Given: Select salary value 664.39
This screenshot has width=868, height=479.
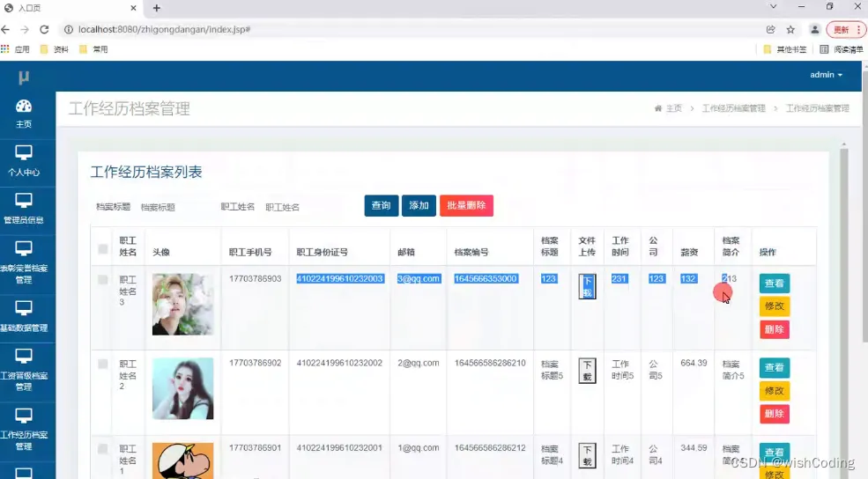Looking at the screenshot, I should 694,363.
